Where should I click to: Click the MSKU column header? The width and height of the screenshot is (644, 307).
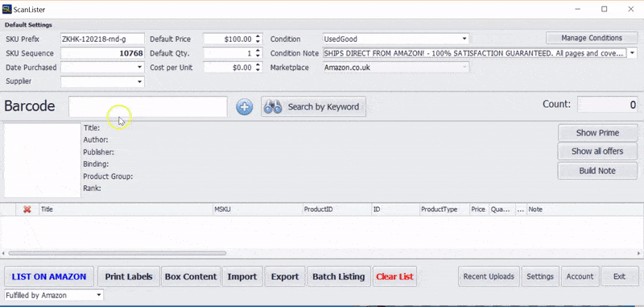coord(258,210)
